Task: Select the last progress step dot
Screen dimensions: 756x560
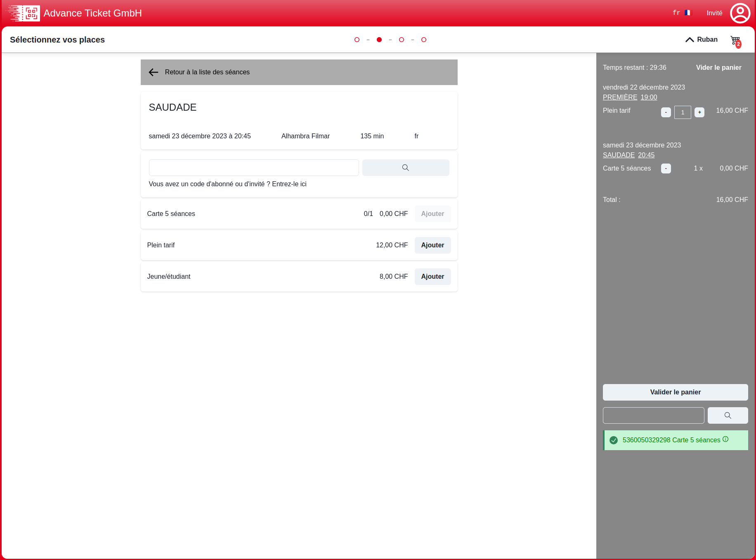Action: 424,40
